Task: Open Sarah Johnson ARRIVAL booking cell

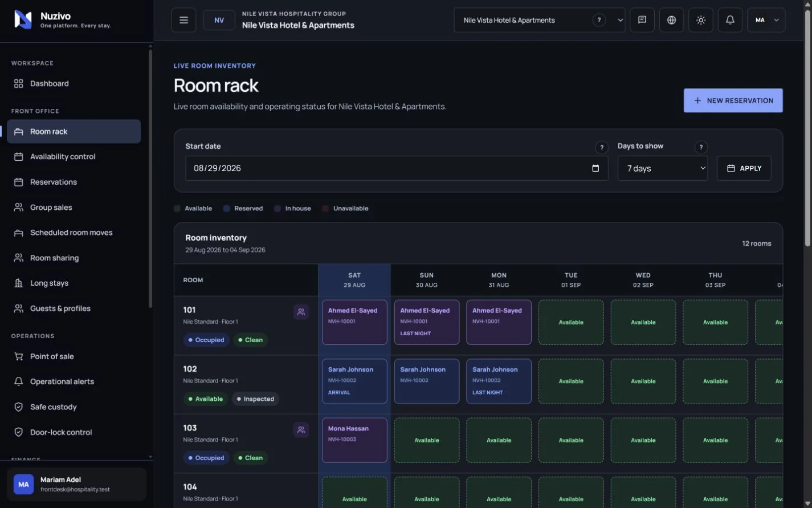Action: point(354,381)
